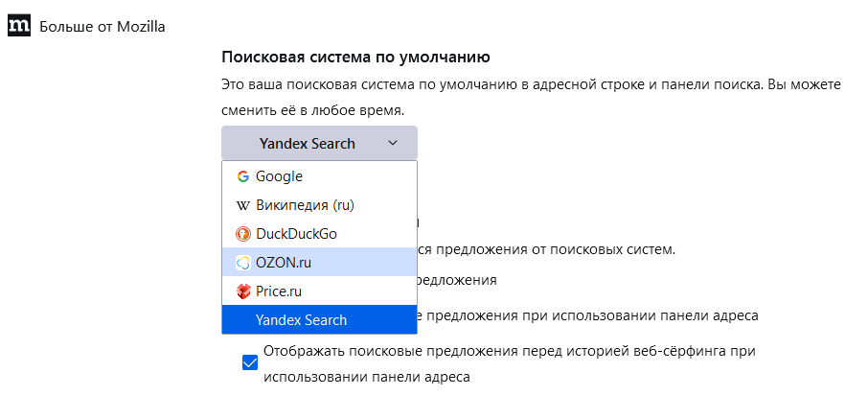Click the Wikipedia "W" icon
Viewport: 868px width, 396px height.
[243, 205]
